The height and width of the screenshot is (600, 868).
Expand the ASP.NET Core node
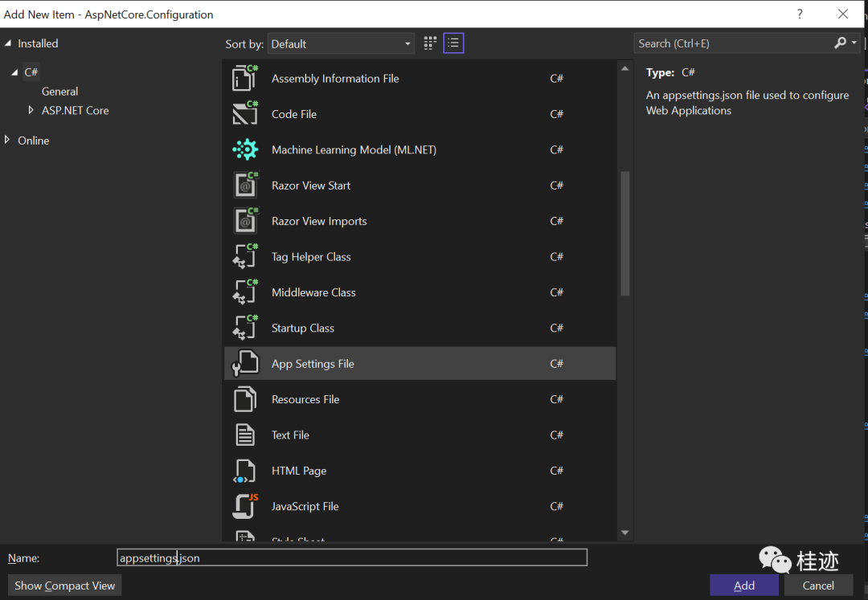(x=31, y=110)
